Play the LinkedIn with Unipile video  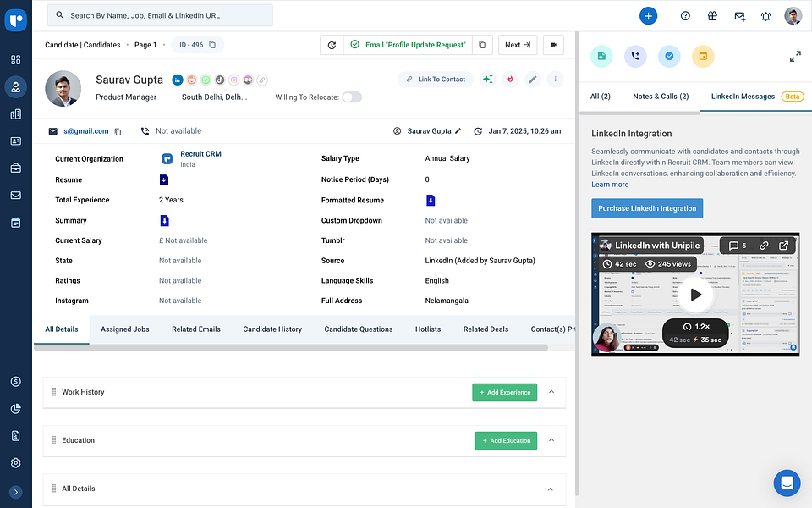click(x=695, y=295)
